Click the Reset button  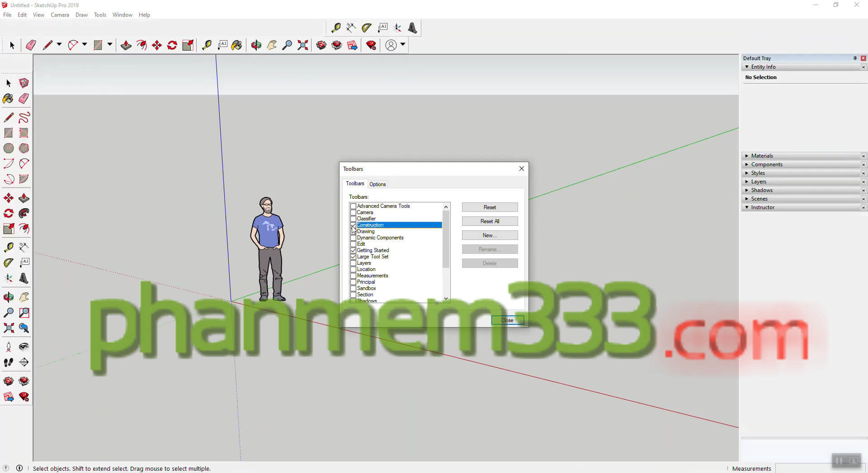point(490,207)
